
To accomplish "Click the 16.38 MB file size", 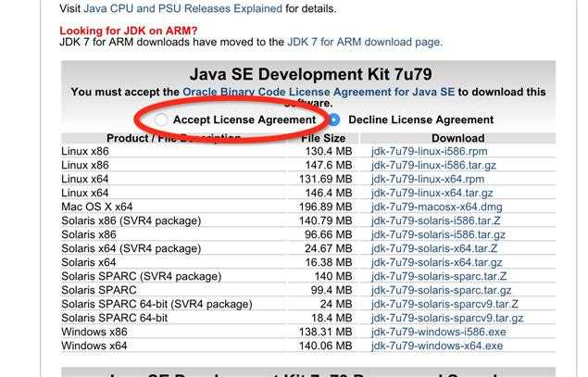I will point(329,262).
